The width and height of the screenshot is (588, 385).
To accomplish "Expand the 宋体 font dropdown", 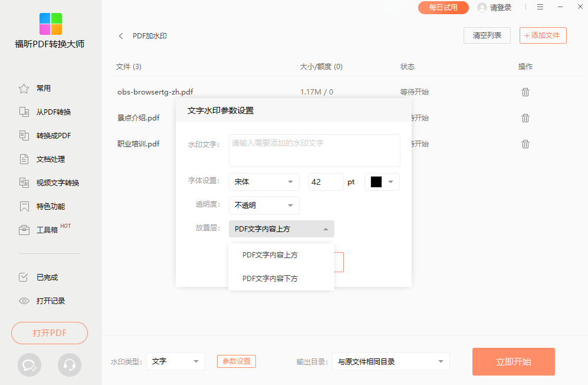I will click(x=264, y=182).
